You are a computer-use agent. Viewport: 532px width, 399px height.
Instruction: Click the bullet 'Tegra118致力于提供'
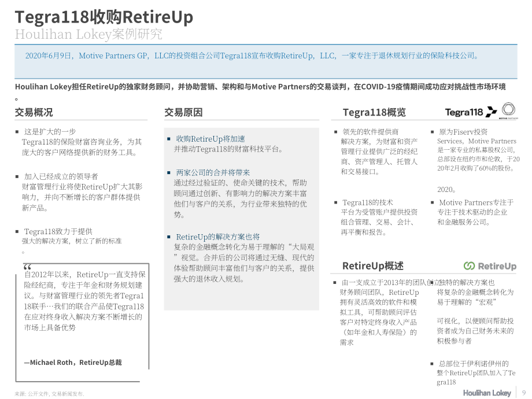[58, 231]
